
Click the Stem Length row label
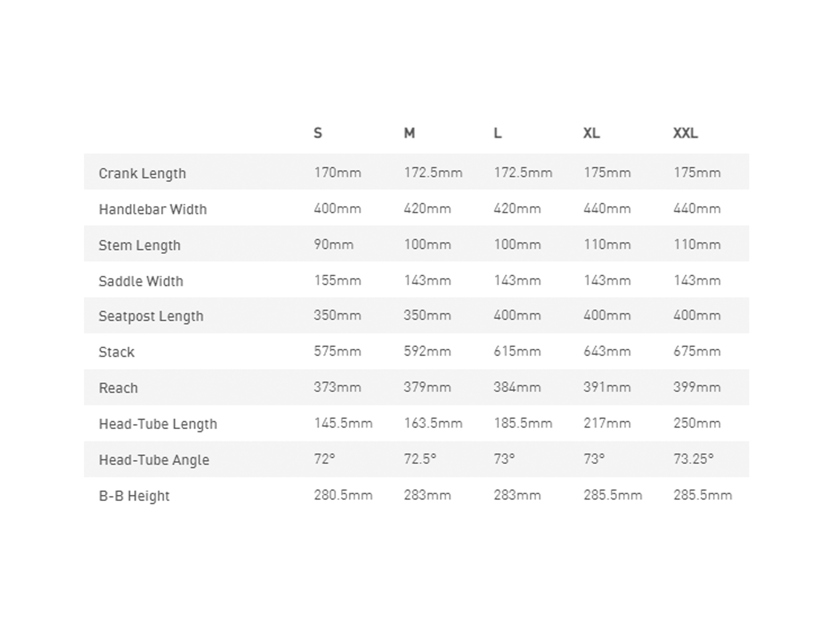pos(139,245)
